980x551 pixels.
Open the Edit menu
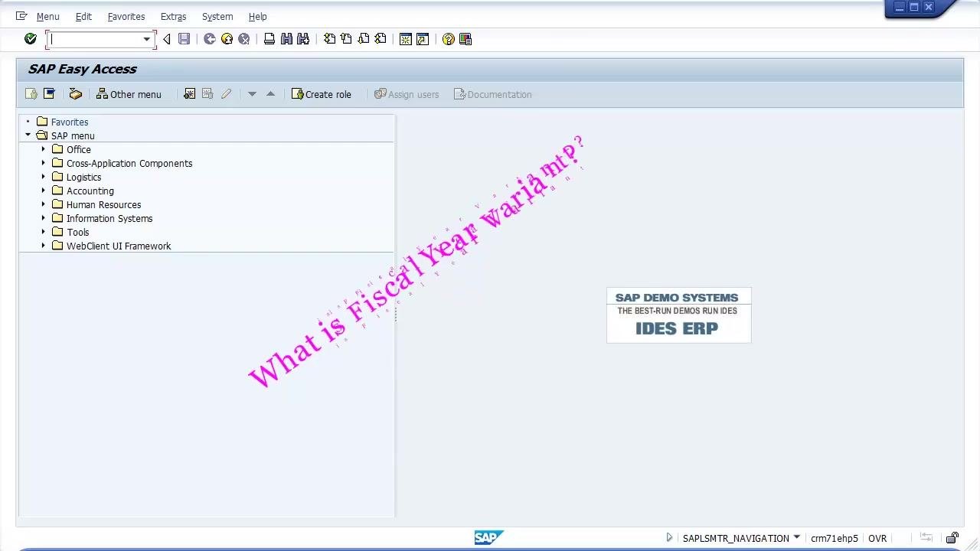click(x=83, y=16)
